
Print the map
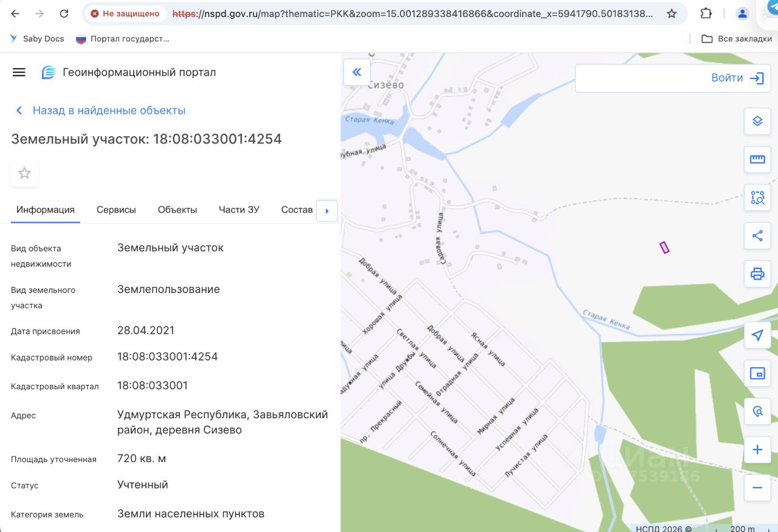[757, 274]
